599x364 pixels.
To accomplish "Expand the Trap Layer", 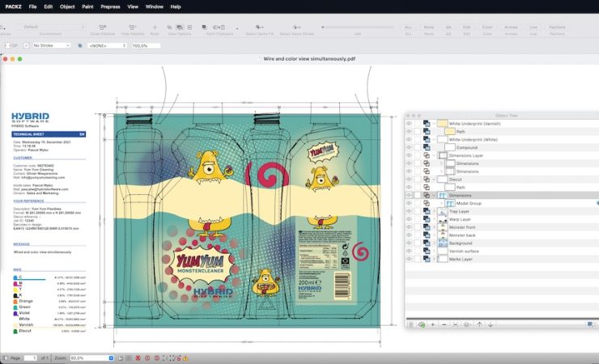I will (434, 211).
